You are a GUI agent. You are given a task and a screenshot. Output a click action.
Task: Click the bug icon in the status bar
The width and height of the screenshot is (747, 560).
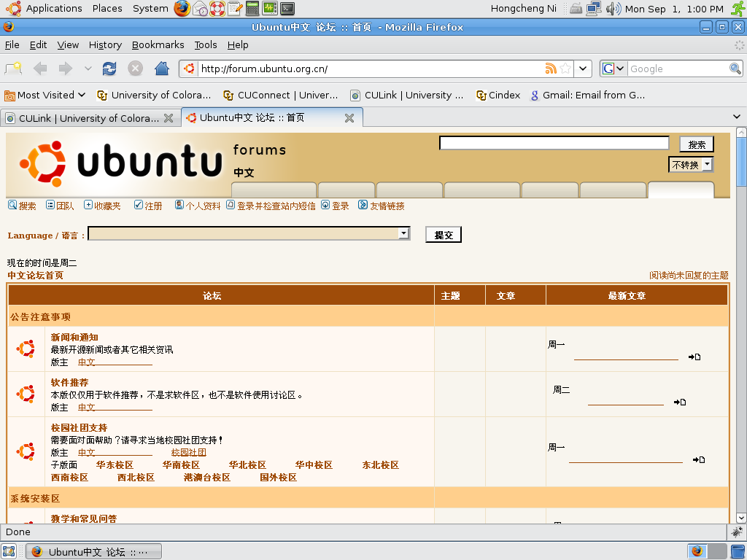[737, 532]
